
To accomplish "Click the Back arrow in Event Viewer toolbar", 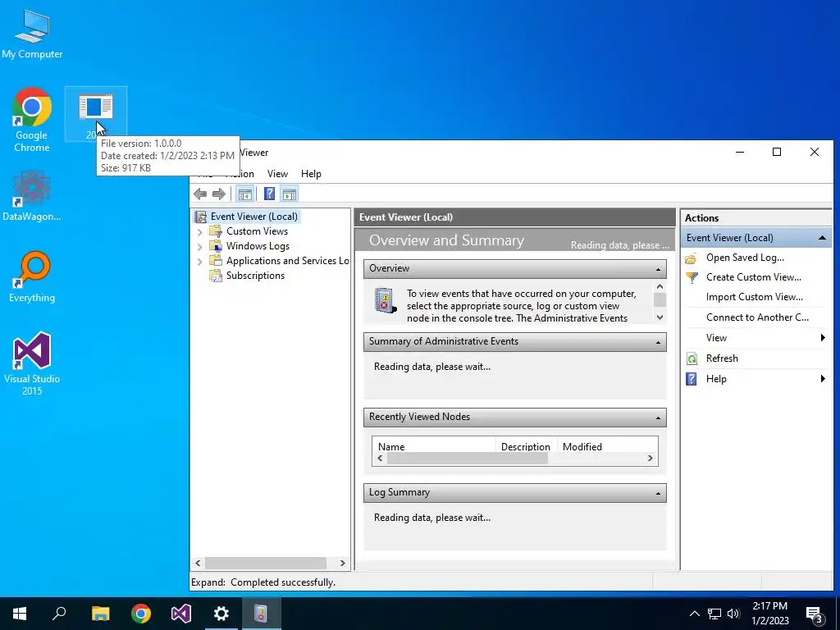I will tap(200, 194).
